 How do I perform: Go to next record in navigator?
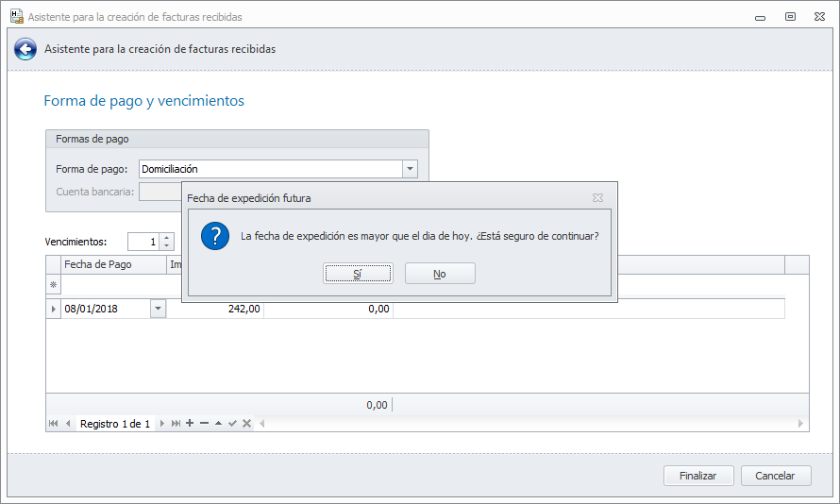[x=161, y=424]
